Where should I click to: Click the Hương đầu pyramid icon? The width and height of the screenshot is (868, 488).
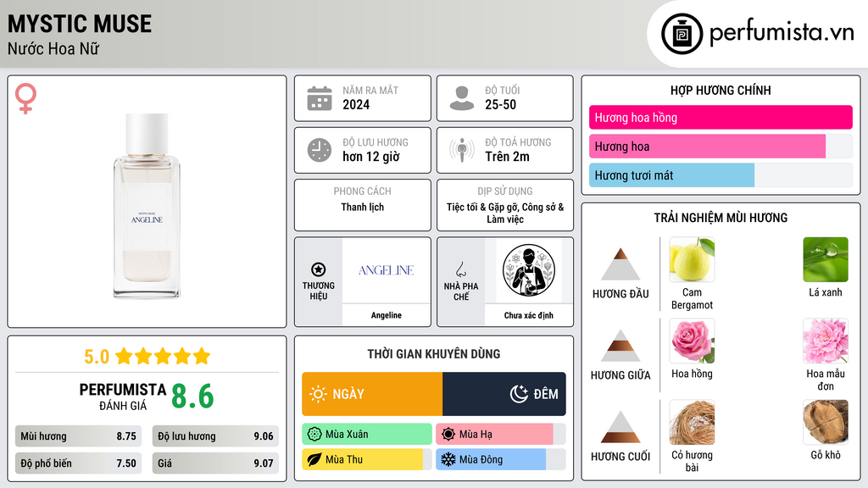coord(620,264)
